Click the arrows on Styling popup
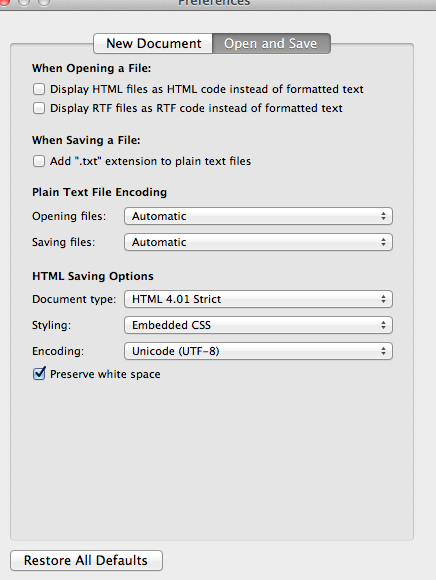This screenshot has height=580, width=436. (383, 325)
